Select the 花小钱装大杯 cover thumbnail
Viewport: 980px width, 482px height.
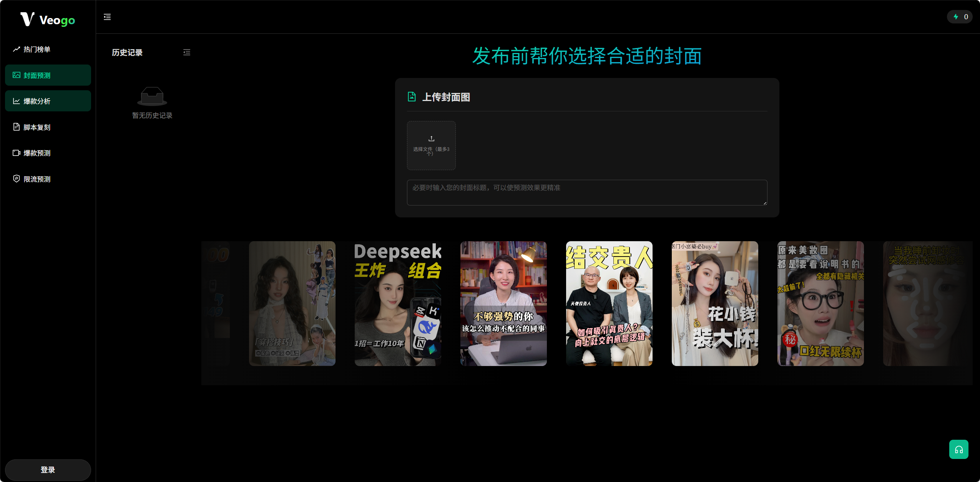click(715, 303)
